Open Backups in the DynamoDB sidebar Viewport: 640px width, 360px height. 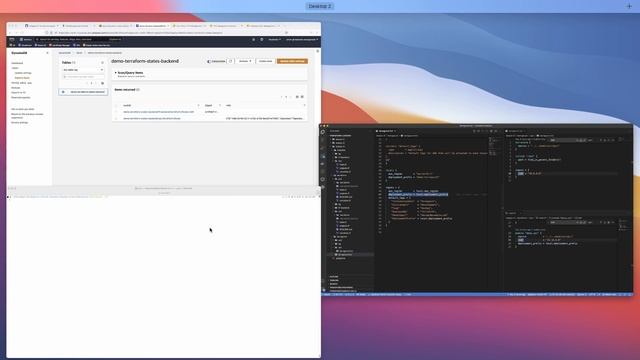click(x=16, y=88)
